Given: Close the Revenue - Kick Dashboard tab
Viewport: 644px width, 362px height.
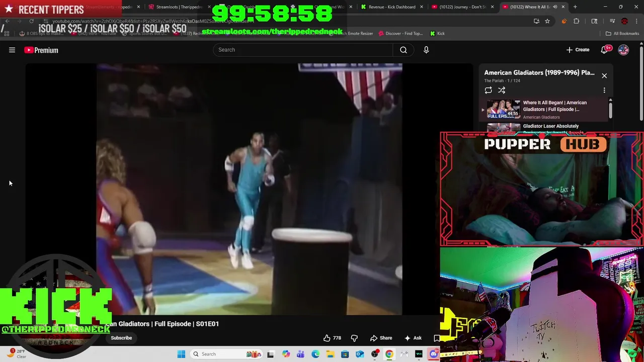Looking at the screenshot, I should tap(422, 7).
